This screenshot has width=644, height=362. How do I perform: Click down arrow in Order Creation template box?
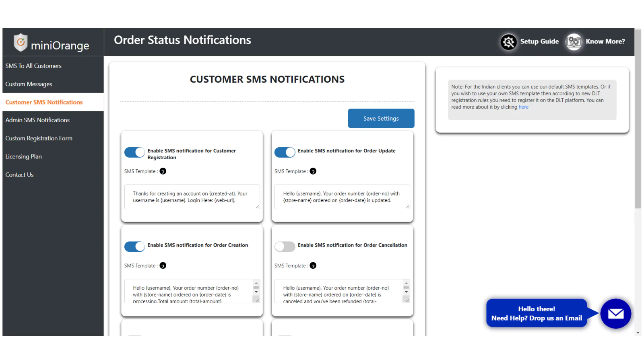point(256,292)
